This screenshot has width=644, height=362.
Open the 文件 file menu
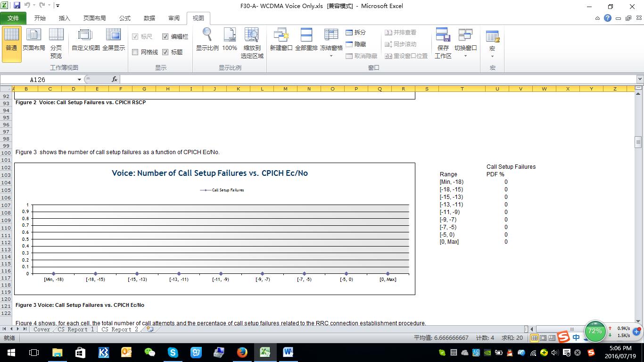coord(13,18)
